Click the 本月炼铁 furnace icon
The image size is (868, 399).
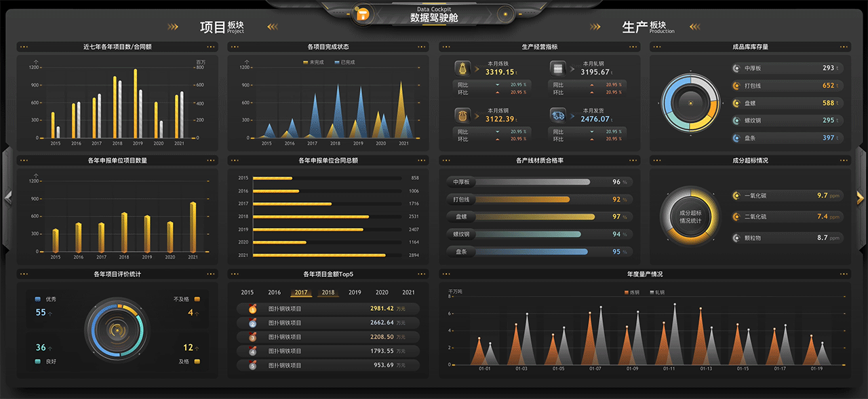[464, 69]
